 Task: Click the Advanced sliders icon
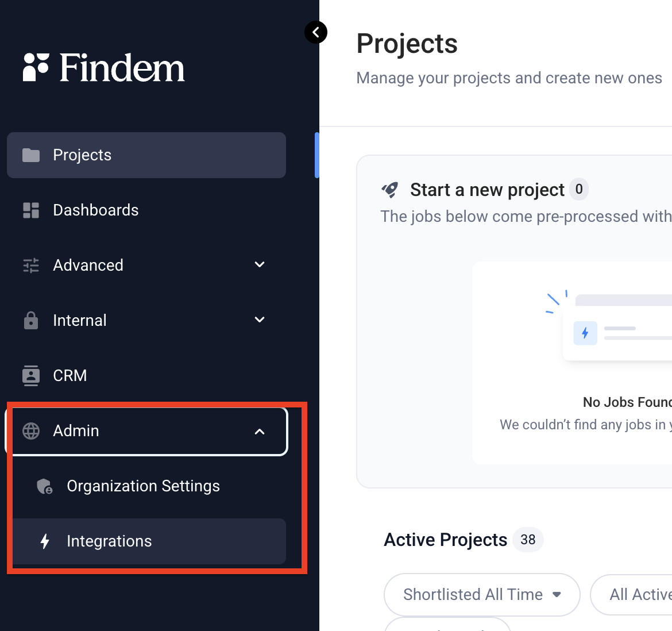pyautogui.click(x=31, y=266)
